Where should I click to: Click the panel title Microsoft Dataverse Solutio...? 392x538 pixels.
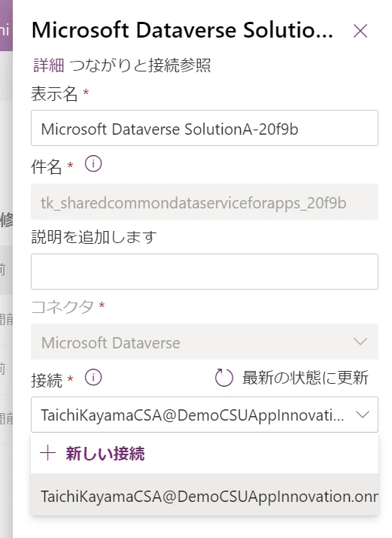pos(182,30)
